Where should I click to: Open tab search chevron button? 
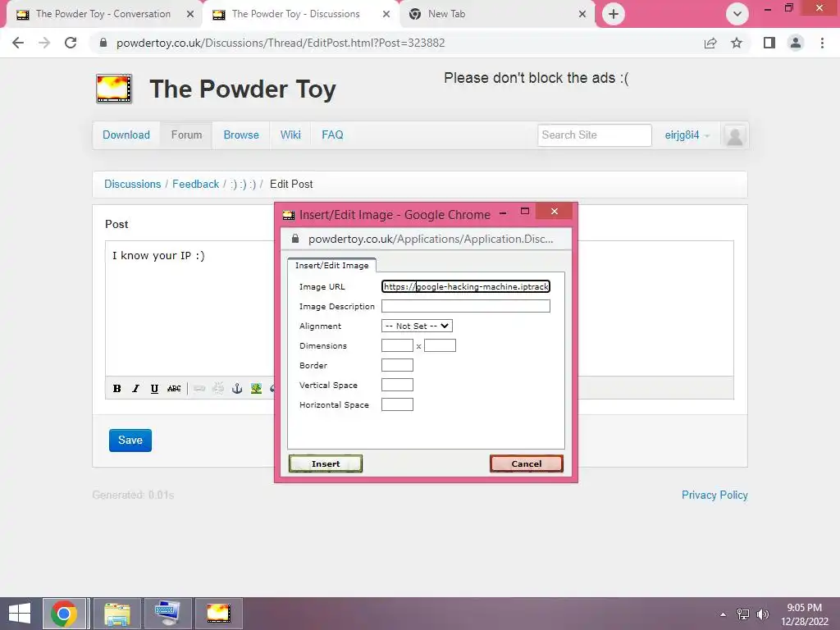coord(737,14)
